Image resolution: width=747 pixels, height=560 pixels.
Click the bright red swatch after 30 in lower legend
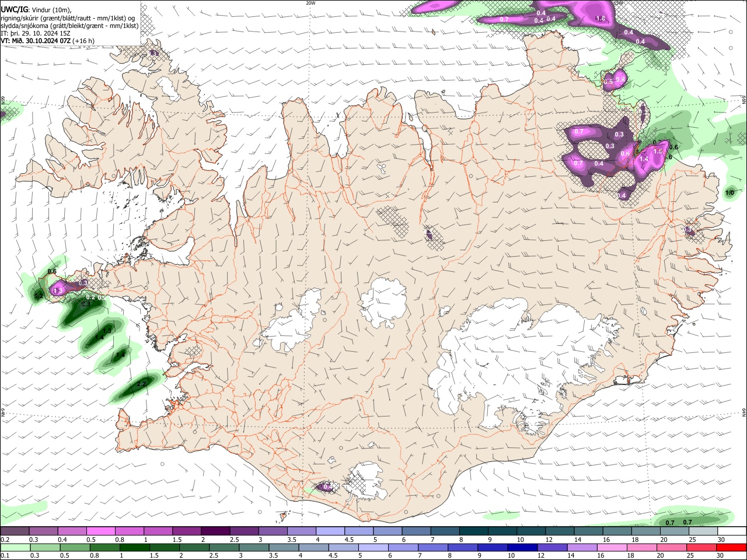(732, 547)
